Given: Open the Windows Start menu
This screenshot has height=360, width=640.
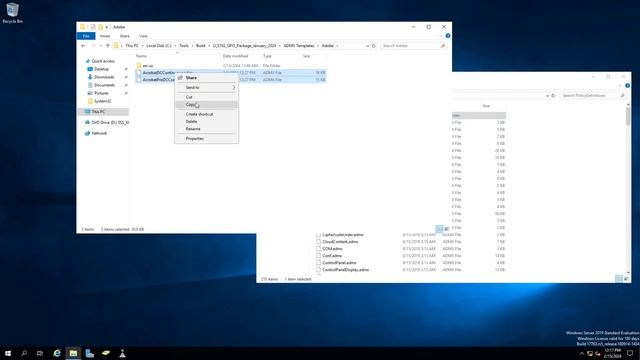Looking at the screenshot, I should click(x=8, y=353).
